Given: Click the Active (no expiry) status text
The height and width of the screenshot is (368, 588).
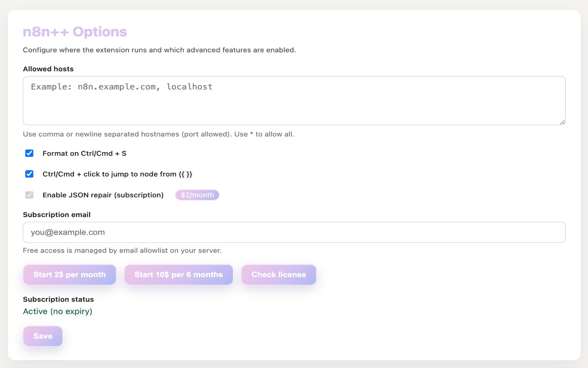Looking at the screenshot, I should (57, 311).
